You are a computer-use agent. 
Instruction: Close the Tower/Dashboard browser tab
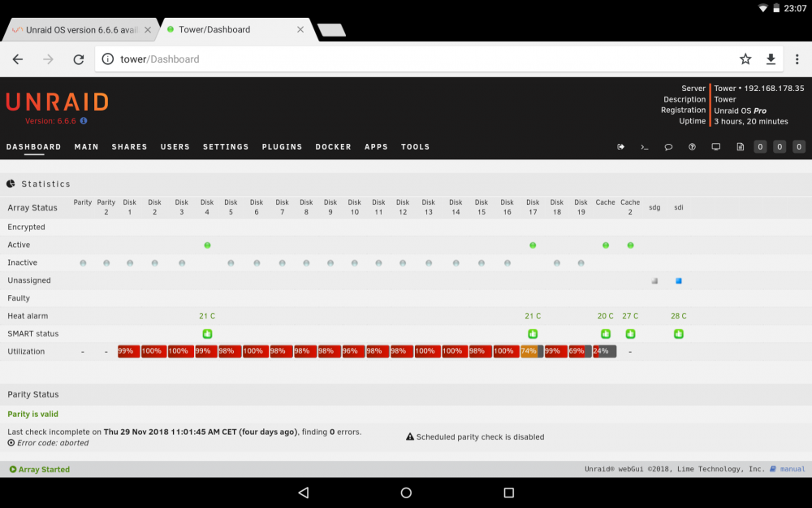click(300, 29)
